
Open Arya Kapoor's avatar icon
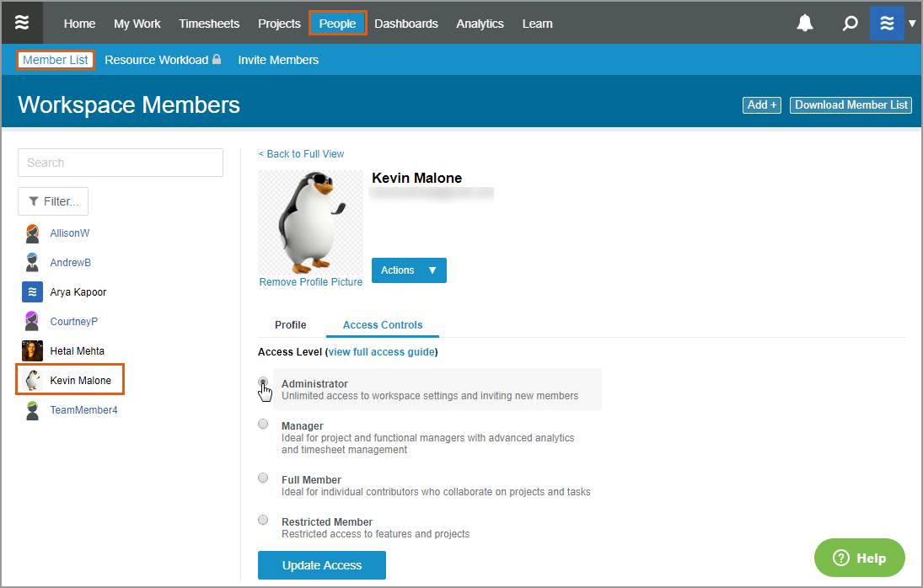[x=31, y=291]
